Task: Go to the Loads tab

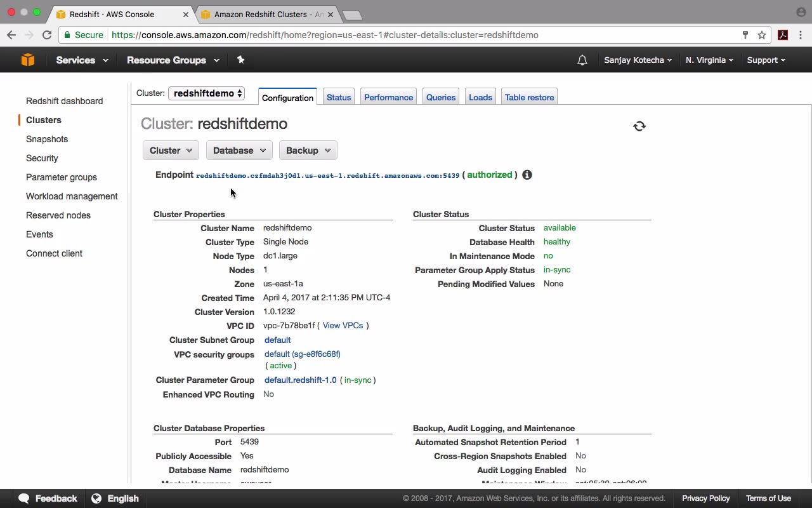Action: [x=480, y=97]
